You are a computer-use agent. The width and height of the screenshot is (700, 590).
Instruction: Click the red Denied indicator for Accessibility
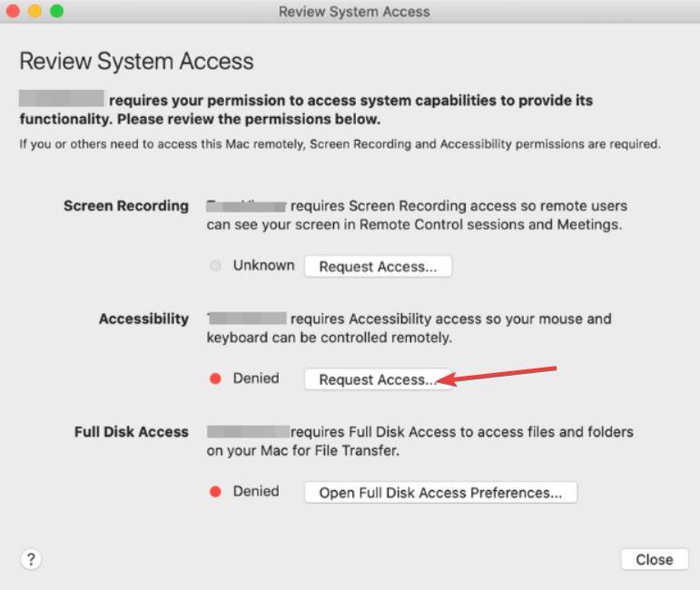point(215,379)
